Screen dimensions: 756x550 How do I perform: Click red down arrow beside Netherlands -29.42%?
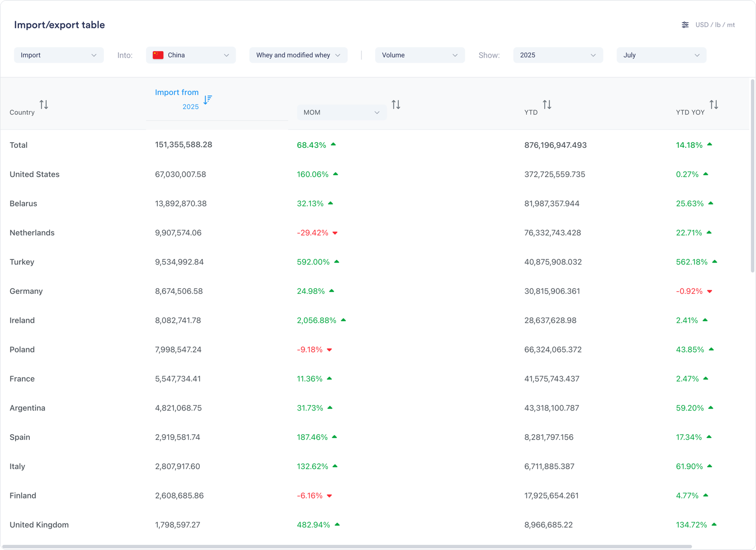point(335,233)
